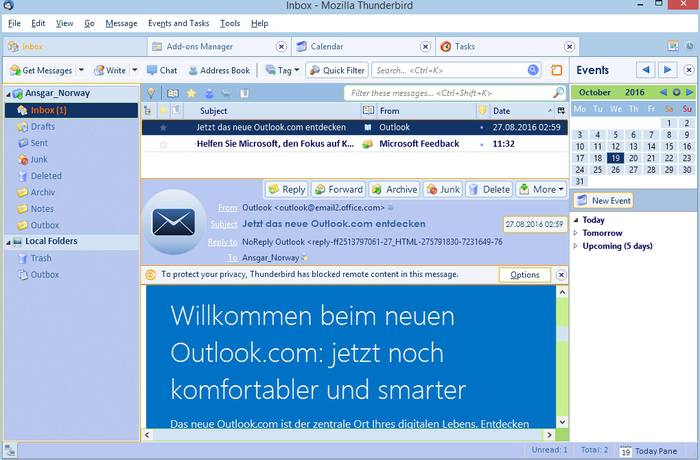Viewport: 700px width, 460px height.
Task: Sort by the starred column header
Action: (163, 110)
